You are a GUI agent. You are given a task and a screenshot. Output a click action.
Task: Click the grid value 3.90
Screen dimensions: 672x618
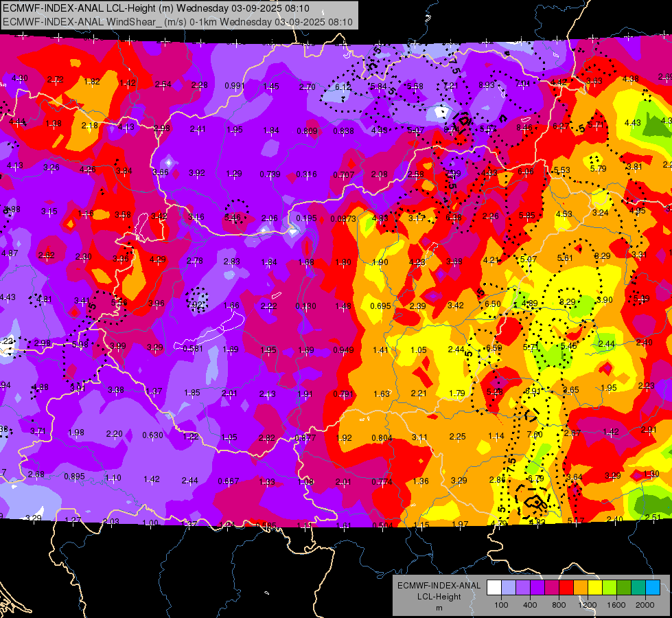click(x=604, y=300)
